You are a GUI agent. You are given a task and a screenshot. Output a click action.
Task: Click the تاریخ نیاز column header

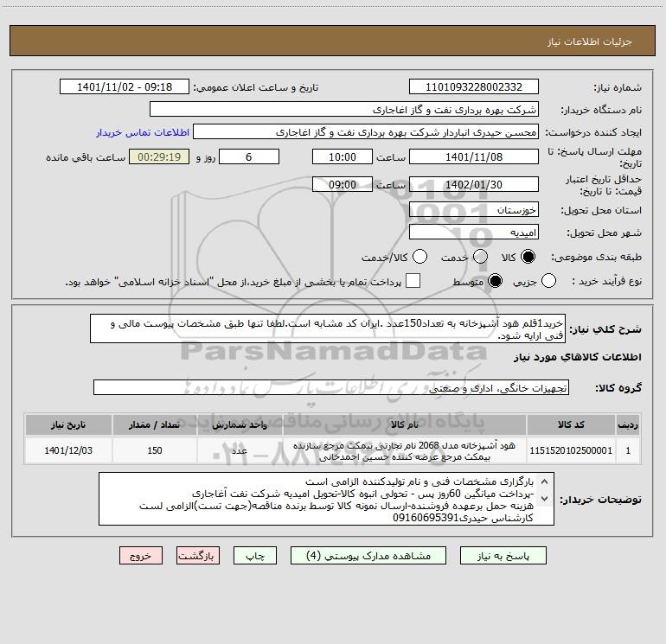coord(68,425)
